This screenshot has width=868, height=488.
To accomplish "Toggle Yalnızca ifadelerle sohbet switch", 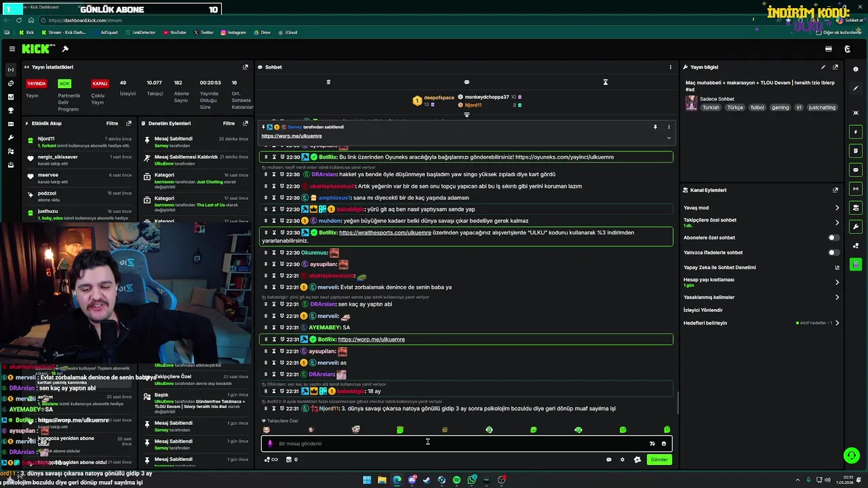I will point(833,253).
